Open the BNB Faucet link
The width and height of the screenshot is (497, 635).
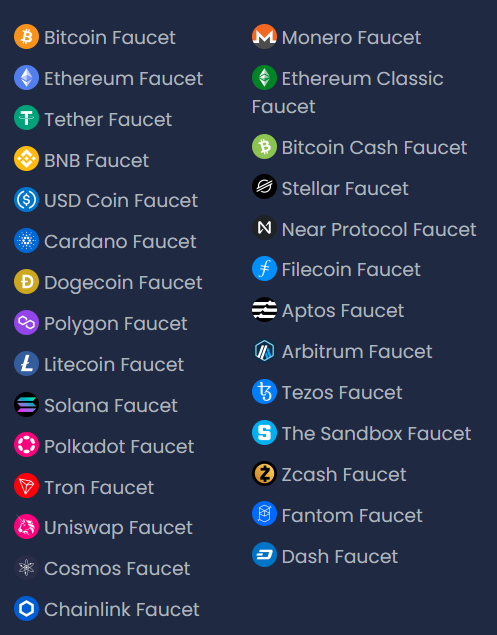81,160
